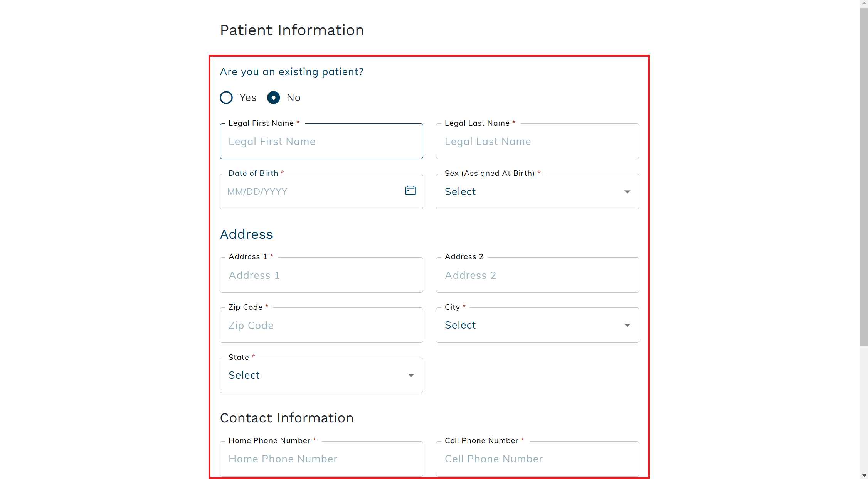The height and width of the screenshot is (479, 868).
Task: Click the scrollbar down arrow
Action: click(864, 475)
